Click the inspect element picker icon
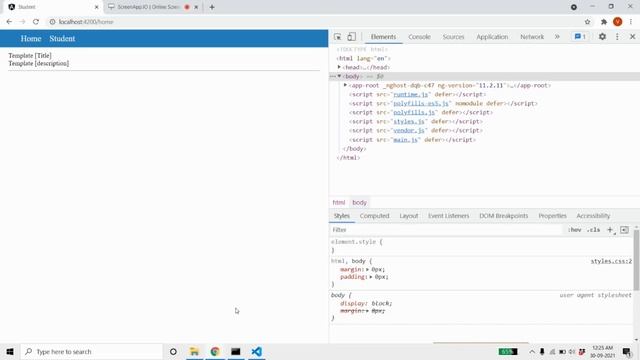The image size is (640, 360). [338, 37]
